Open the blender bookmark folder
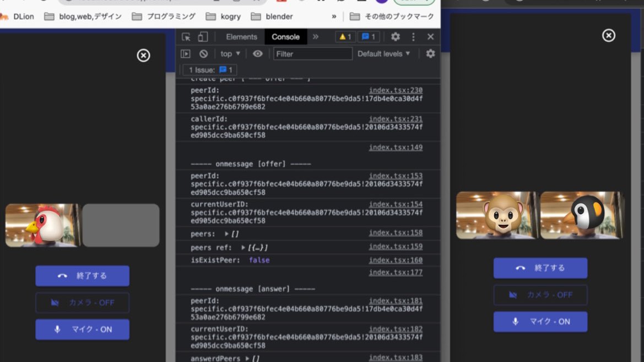Viewport: 644px width, 362px height. point(272,17)
